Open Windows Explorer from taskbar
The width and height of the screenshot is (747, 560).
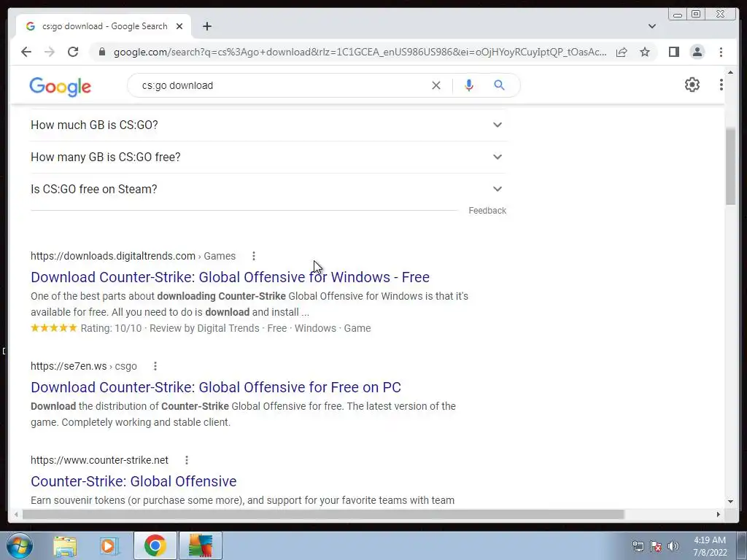click(x=65, y=546)
